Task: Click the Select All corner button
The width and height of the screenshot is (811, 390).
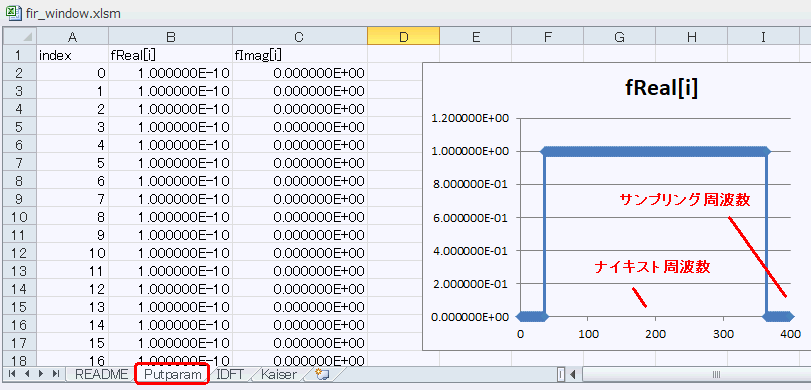Action: (19, 36)
